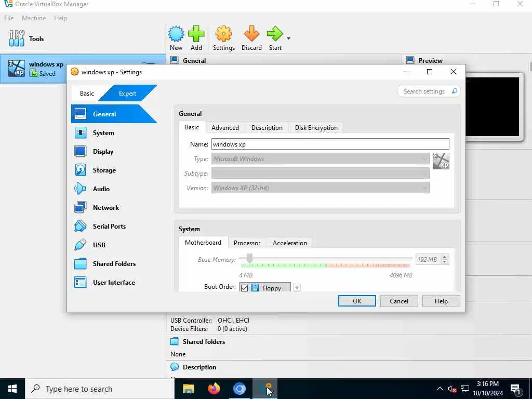Select the Basic tab under General
This screenshot has height=399, width=532.
pos(192,127)
